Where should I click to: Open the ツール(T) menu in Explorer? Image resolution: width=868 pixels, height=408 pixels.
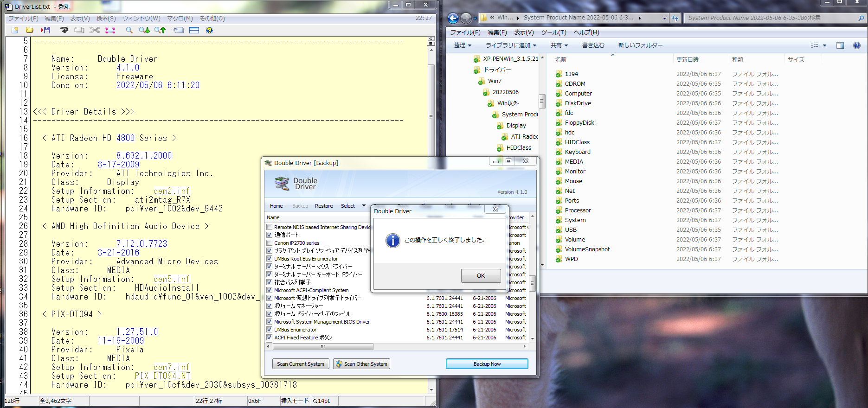point(553,32)
